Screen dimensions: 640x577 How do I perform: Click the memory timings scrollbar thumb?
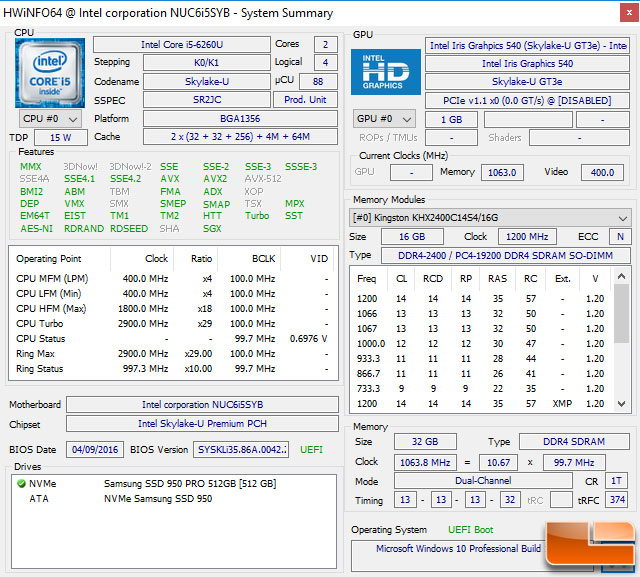[x=621, y=313]
